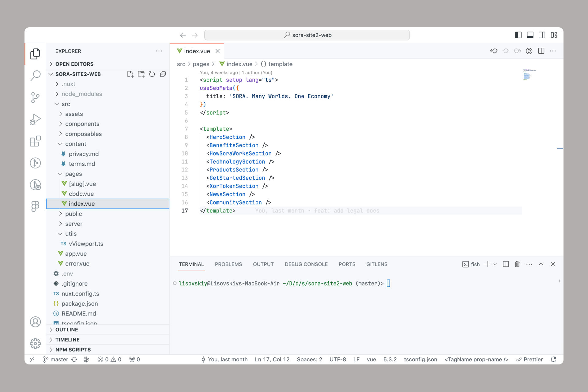
Task: Expand the .nuxt folder
Action: tap(107, 84)
